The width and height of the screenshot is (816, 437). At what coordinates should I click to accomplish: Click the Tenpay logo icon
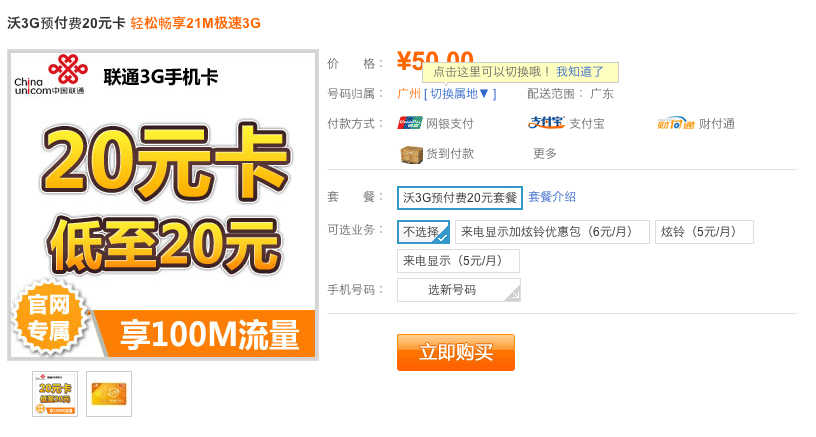tap(675, 123)
